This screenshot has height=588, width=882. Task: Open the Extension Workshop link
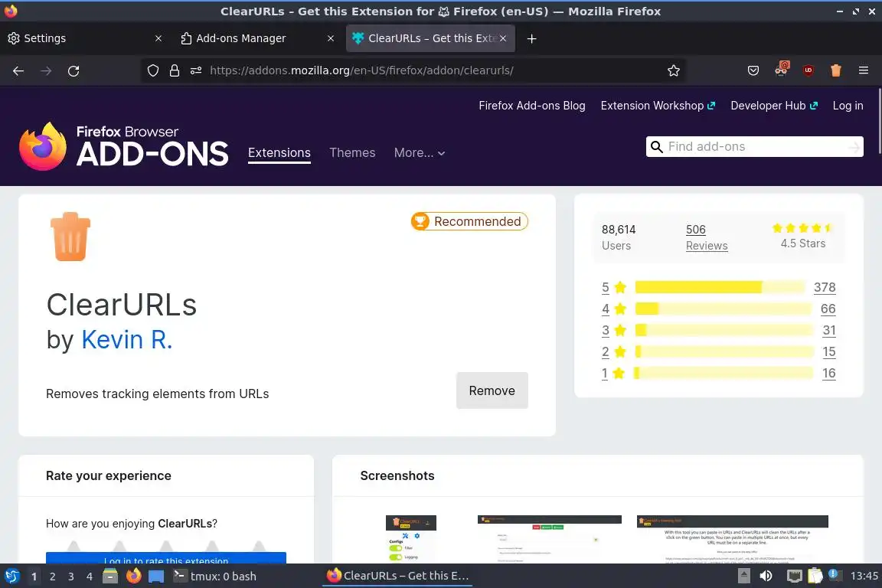(658, 106)
